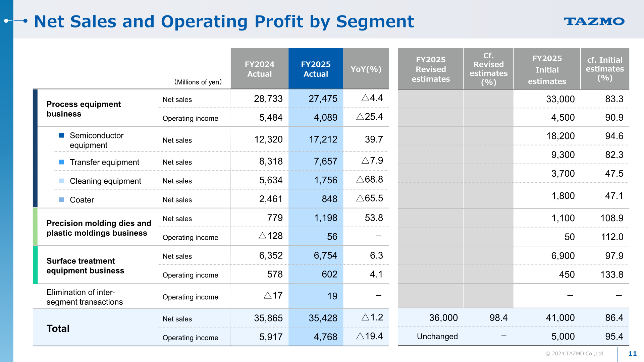Select the Process equipment business label
644x362 pixels.
tap(84, 109)
